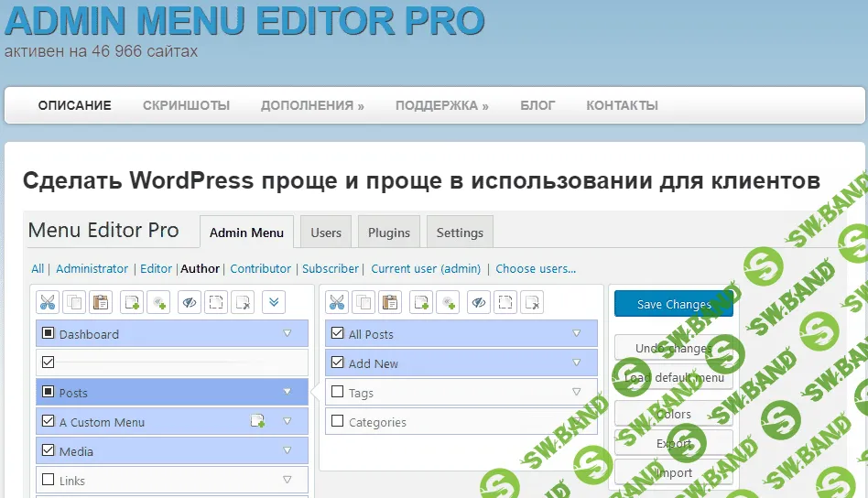Click the dashed square icon in the submenu toolbar
The height and width of the screenshot is (498, 868).
[505, 303]
